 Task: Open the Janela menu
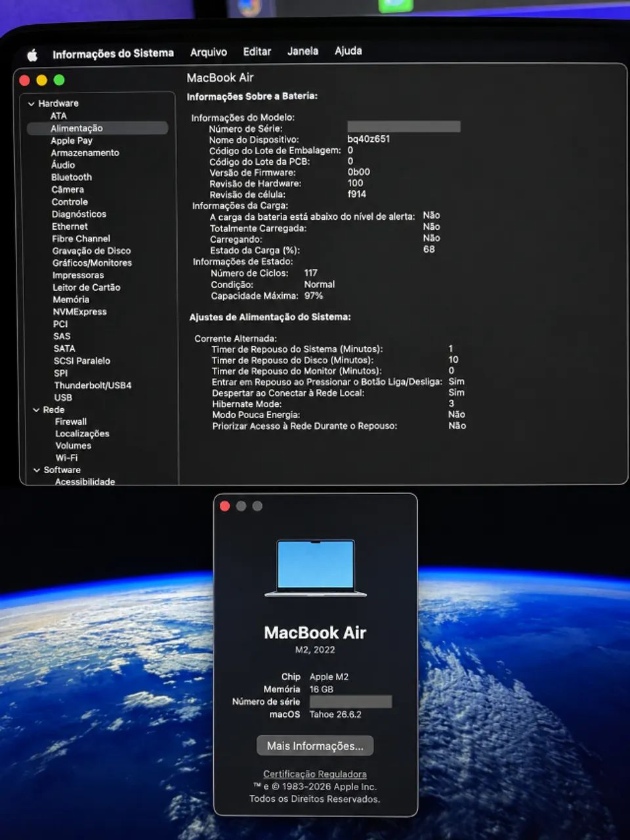tap(303, 51)
